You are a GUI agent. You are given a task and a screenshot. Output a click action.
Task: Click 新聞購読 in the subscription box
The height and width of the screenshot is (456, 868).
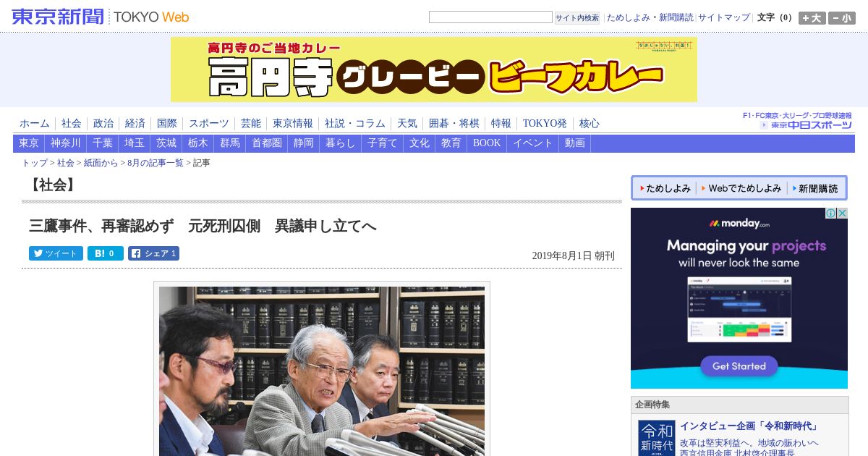[814, 188]
